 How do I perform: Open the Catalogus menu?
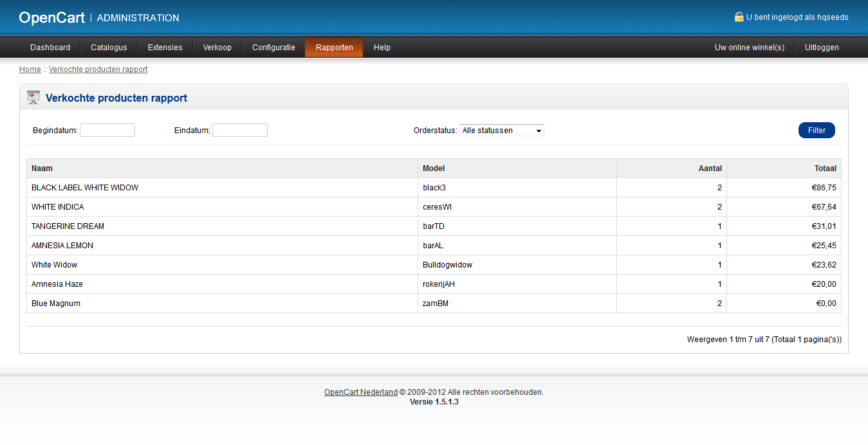pos(109,48)
